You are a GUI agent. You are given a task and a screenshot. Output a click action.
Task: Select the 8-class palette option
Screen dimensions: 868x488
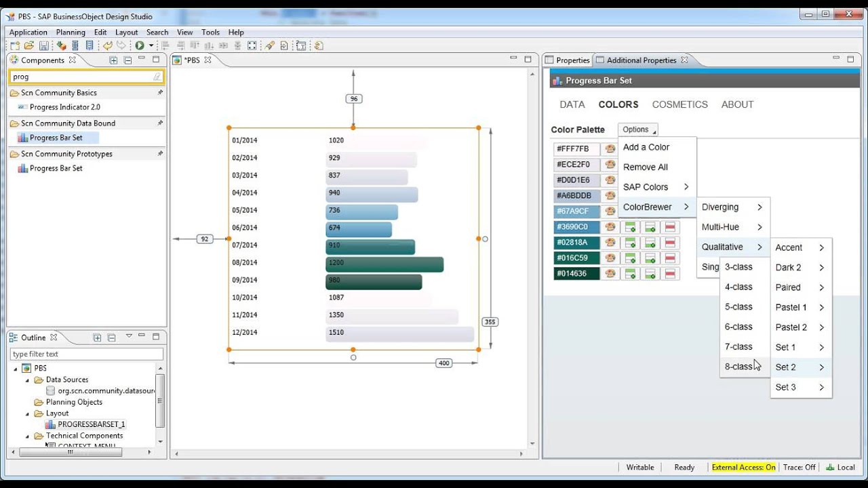point(745,367)
